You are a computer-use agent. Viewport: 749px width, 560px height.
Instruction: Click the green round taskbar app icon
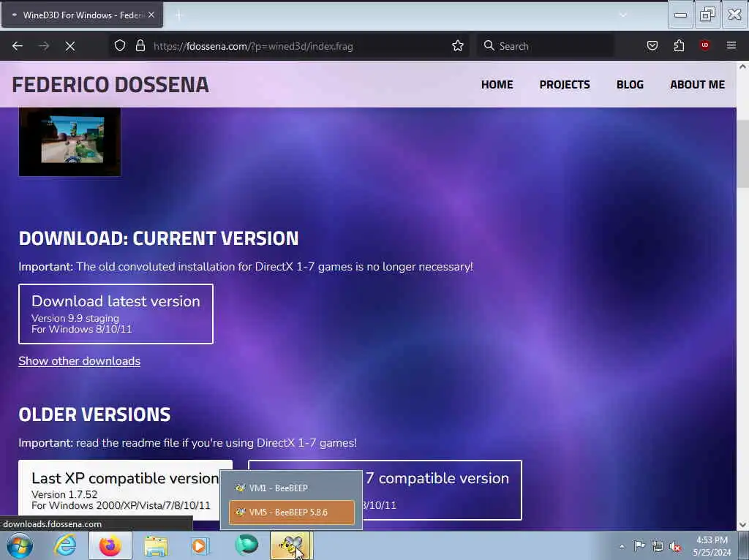coord(246,545)
